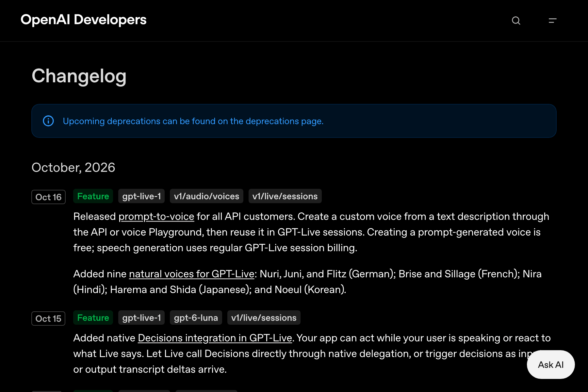Click the Feature tag on Oct 16 entry
This screenshot has width=588, height=392.
click(93, 196)
